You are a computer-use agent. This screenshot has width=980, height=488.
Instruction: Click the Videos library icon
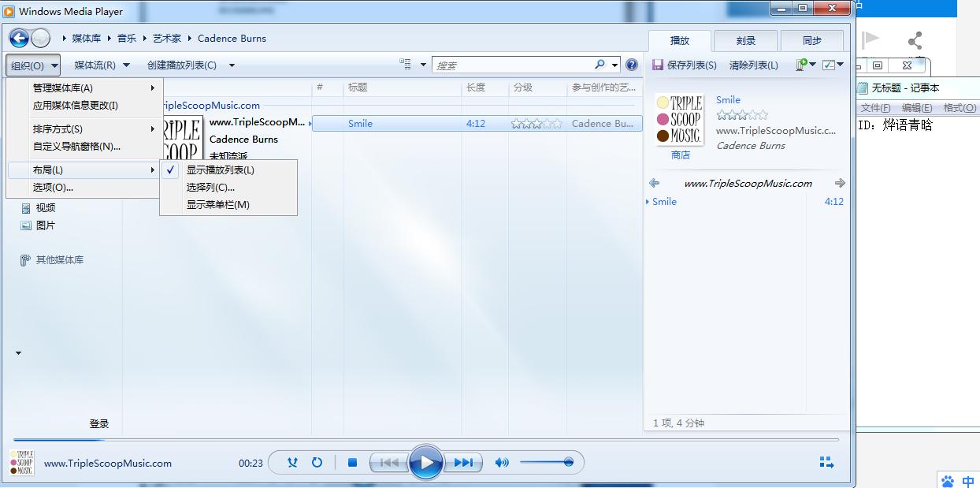pyautogui.click(x=26, y=208)
